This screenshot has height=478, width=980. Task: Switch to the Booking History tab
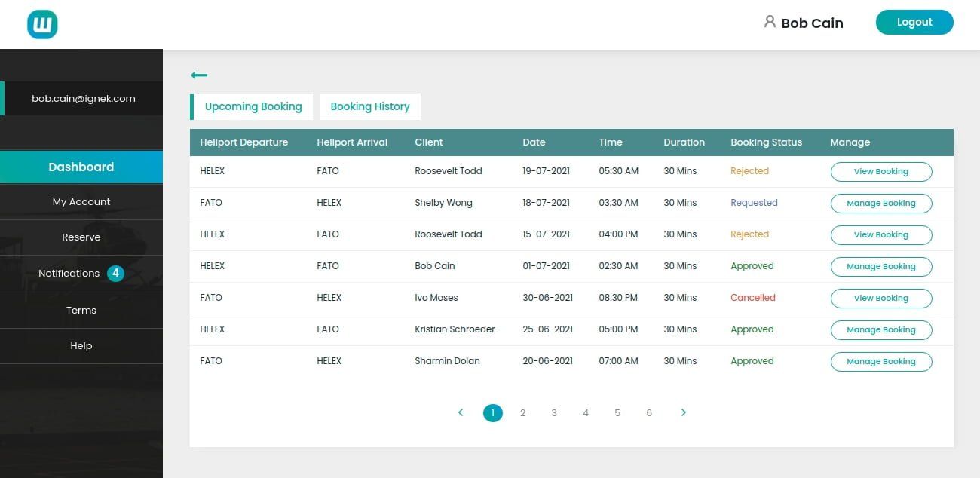[369, 106]
